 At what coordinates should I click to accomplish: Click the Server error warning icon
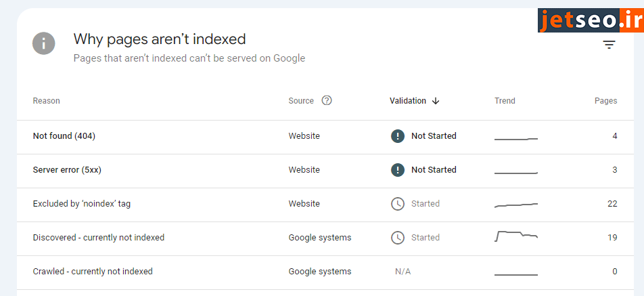tap(398, 170)
